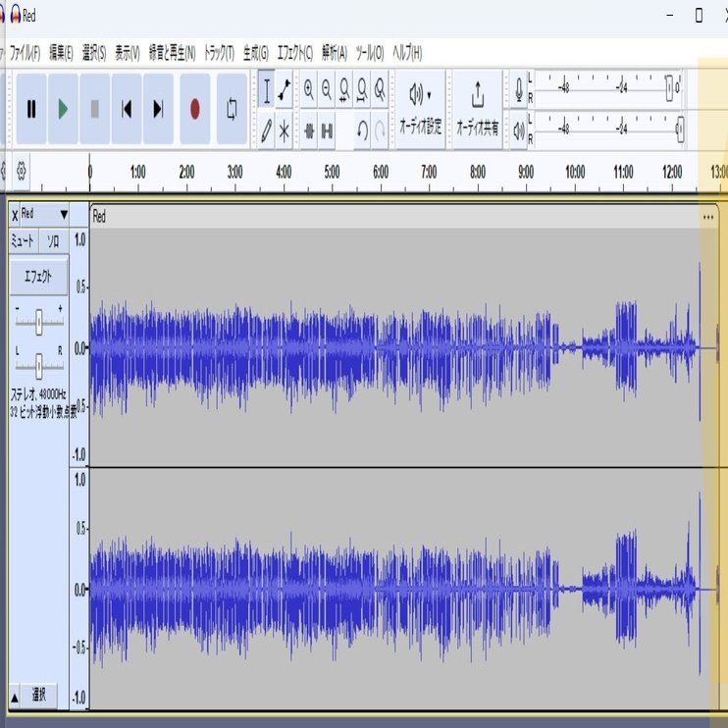Image resolution: width=728 pixels, height=728 pixels.
Task: Stop playback with the Stop button
Action: [x=95, y=109]
